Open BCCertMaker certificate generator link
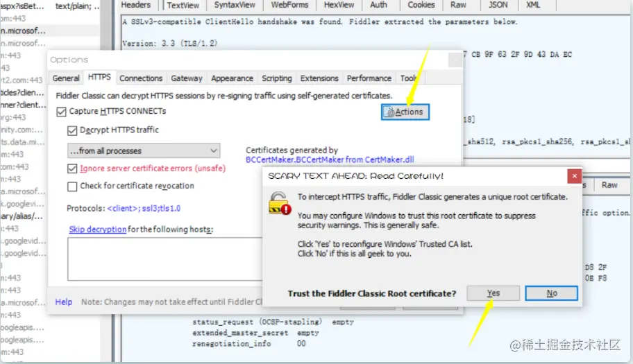The height and width of the screenshot is (364, 633). click(x=330, y=159)
